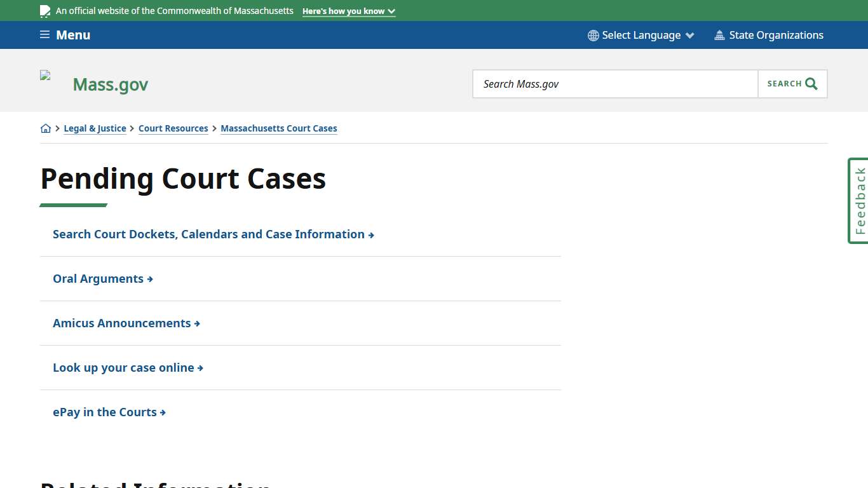Open the Massachusetts Court Cases breadcrumb link

tap(278, 128)
